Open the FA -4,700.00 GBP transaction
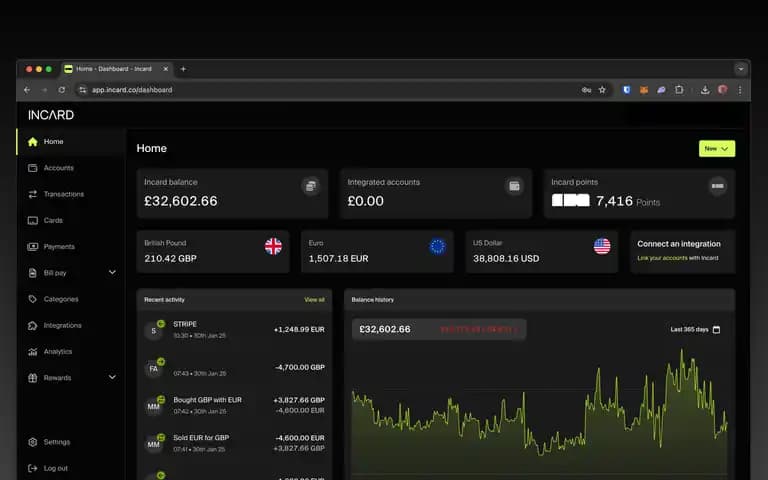The width and height of the screenshot is (768, 480). tap(234, 368)
